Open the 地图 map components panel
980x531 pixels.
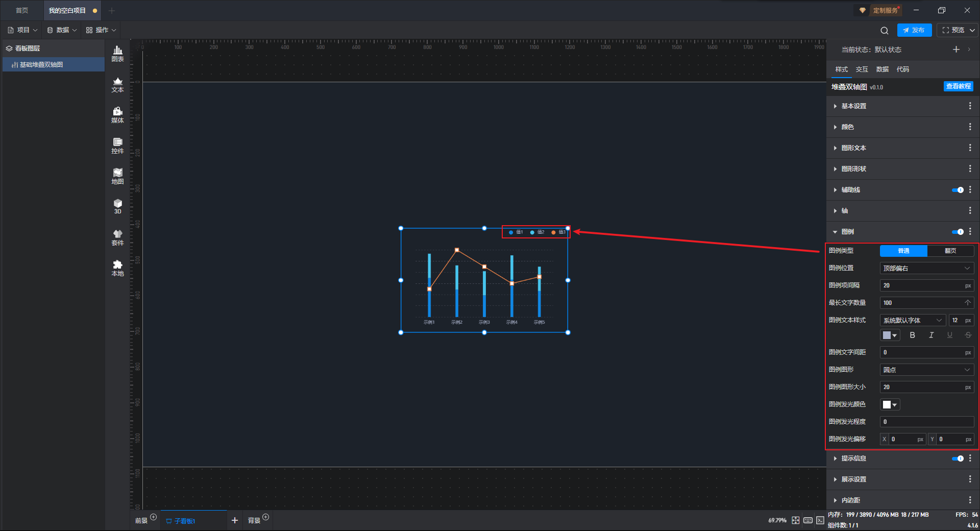click(x=117, y=177)
